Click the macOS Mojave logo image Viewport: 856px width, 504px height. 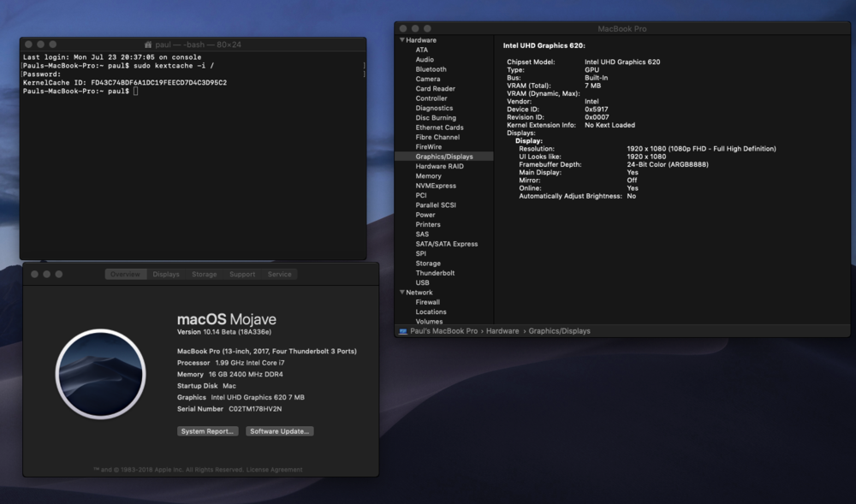100,374
